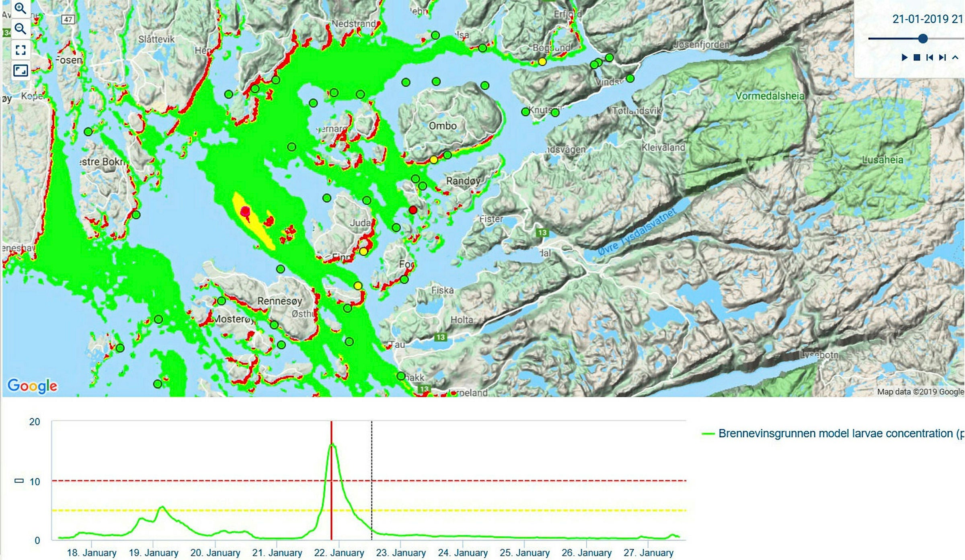The height and width of the screenshot is (560, 965).
Task: Step to previous time frame
Action: [929, 57]
